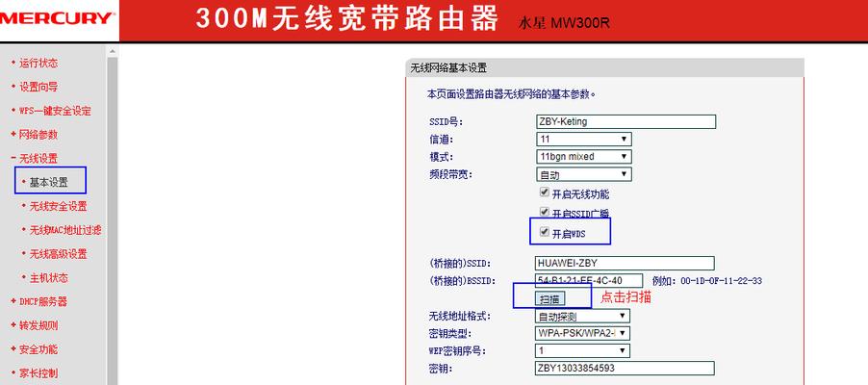The image size is (868, 385).
Task: Click the 扫描 scan button
Action: [549, 299]
